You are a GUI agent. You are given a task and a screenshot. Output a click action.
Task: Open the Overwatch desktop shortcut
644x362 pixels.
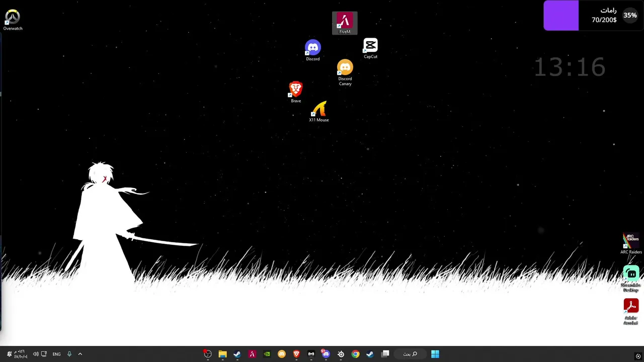pyautogui.click(x=13, y=20)
